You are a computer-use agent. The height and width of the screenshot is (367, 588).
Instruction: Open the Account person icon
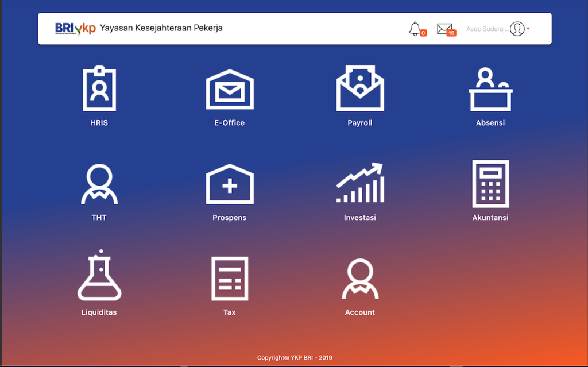[360, 279]
